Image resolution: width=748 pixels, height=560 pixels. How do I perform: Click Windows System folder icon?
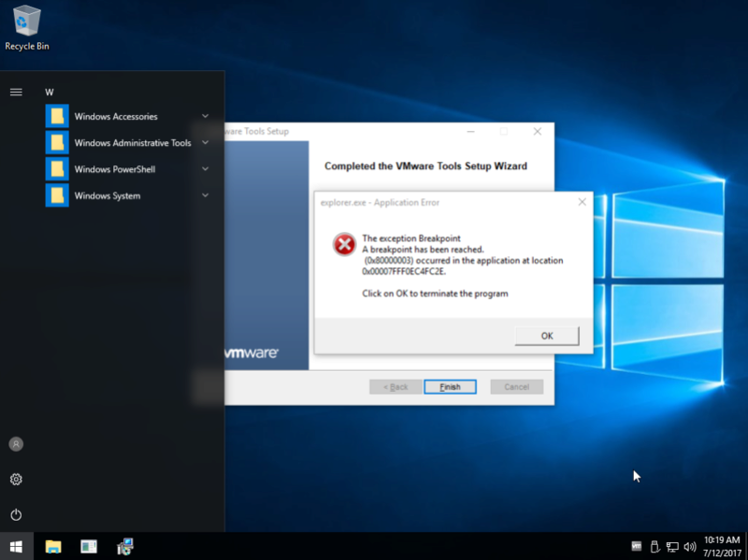pyautogui.click(x=57, y=195)
